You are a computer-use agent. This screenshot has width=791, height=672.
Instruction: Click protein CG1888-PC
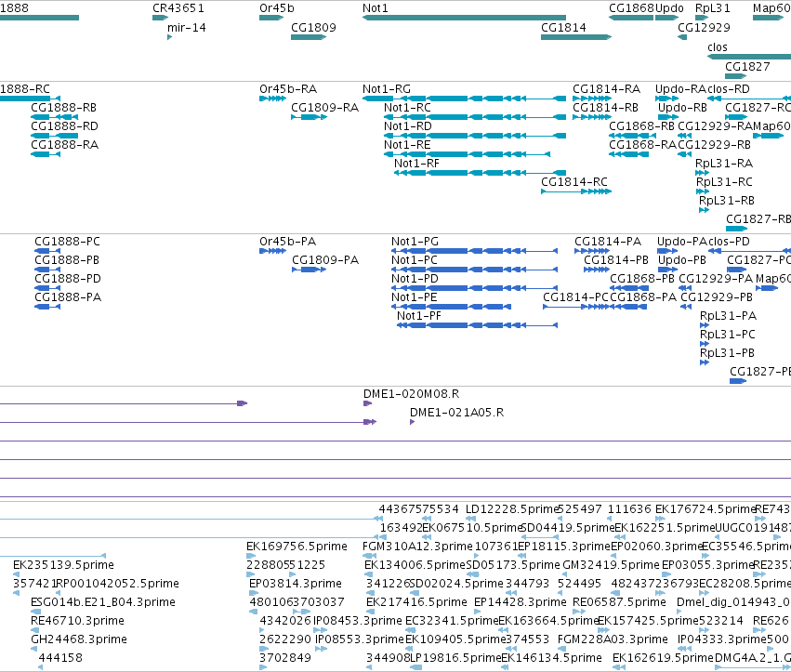(47, 251)
